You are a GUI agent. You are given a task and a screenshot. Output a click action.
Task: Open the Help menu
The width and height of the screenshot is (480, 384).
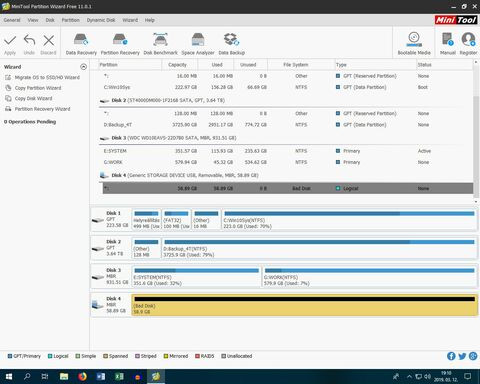[x=150, y=20]
